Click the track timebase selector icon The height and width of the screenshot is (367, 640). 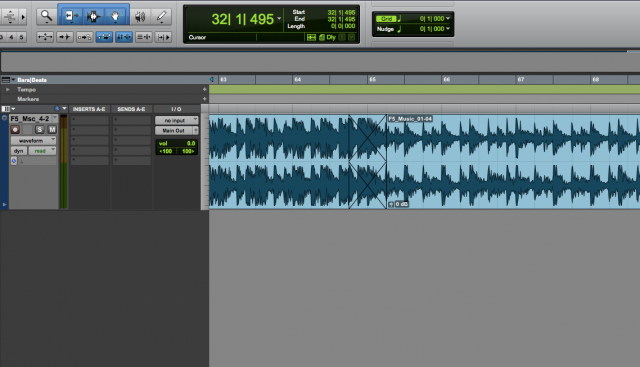pos(14,161)
